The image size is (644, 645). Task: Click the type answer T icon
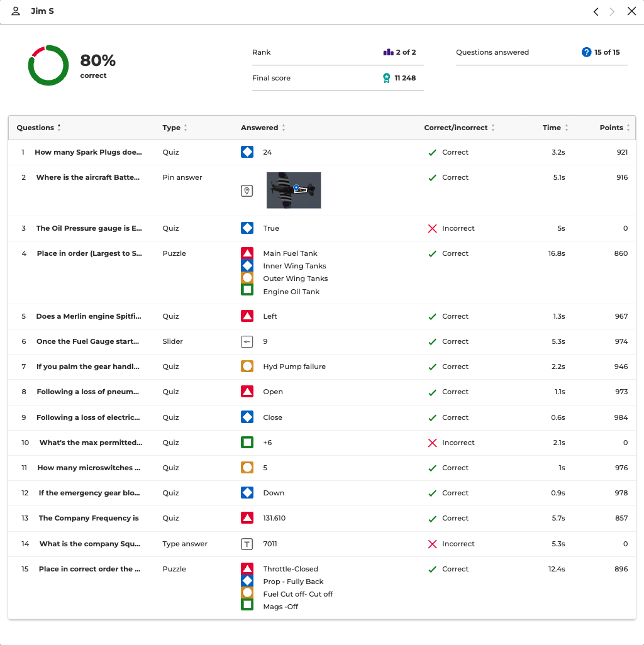(x=247, y=544)
